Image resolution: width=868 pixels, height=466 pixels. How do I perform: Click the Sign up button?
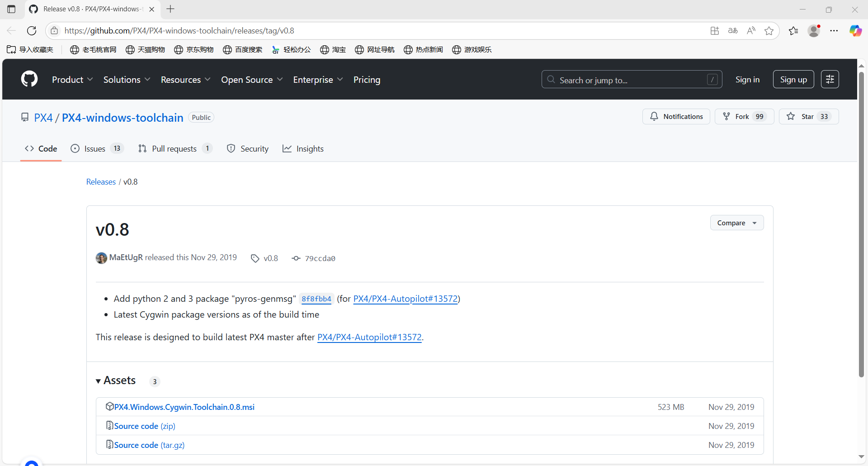point(793,79)
